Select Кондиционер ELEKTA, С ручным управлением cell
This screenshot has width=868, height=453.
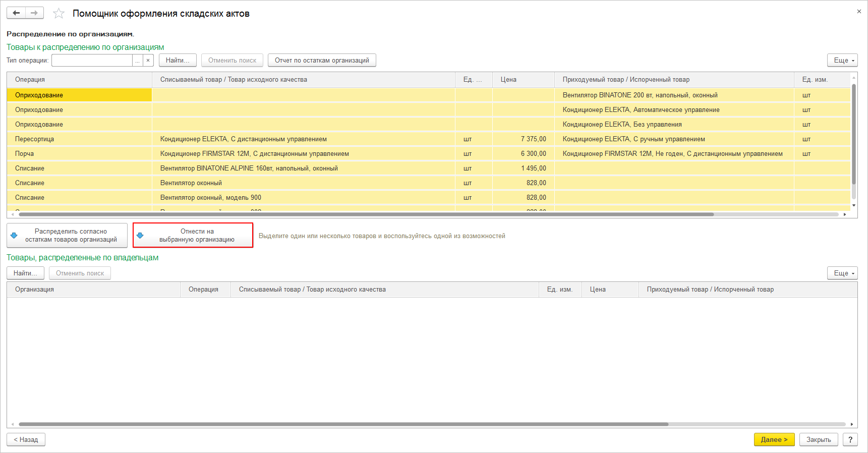point(674,139)
